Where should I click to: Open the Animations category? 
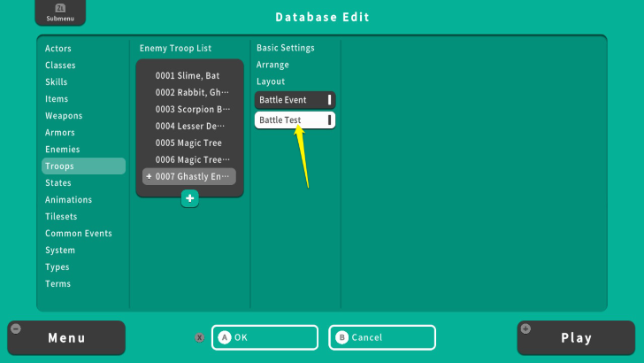click(69, 200)
